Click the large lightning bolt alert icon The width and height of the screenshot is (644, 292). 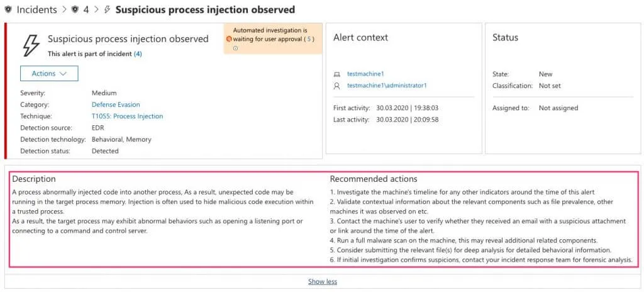(31, 45)
